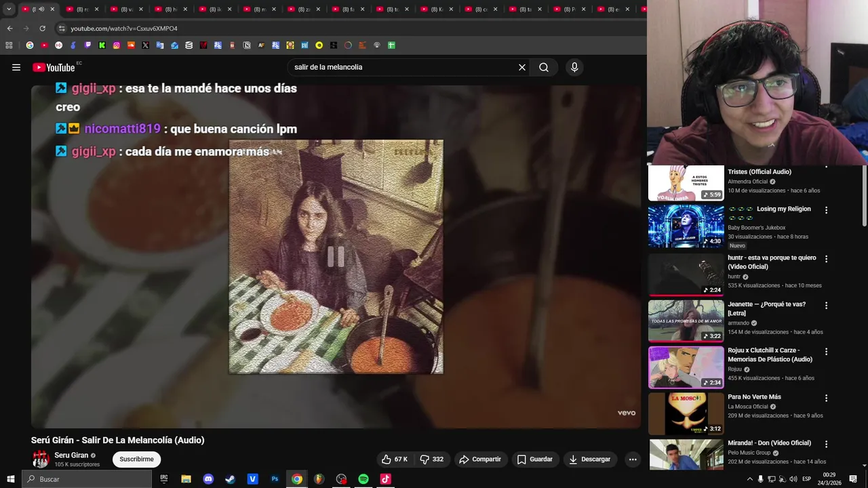Open the Chrome apps grid in bookmarks bar
This screenshot has width=868, height=488.
click(x=9, y=45)
